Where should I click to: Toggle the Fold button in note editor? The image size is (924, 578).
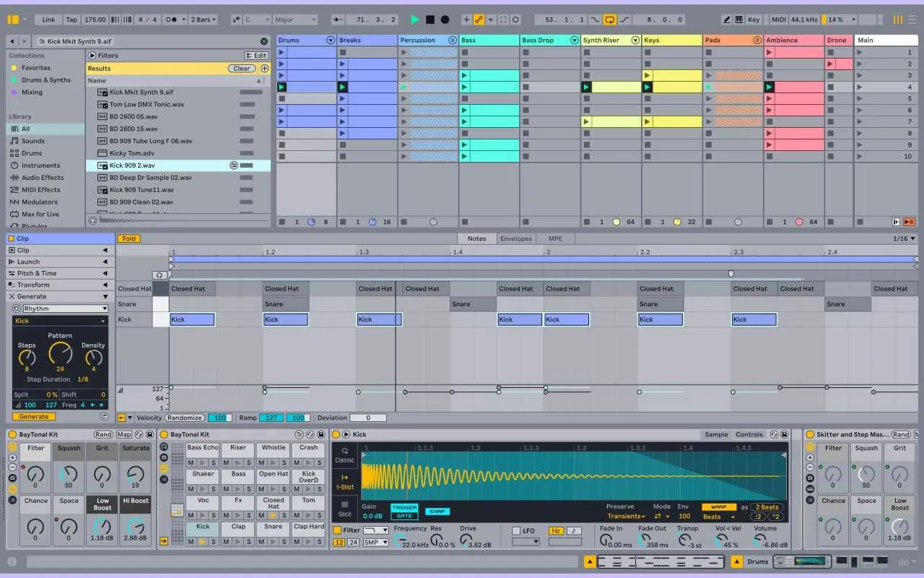[x=128, y=238]
